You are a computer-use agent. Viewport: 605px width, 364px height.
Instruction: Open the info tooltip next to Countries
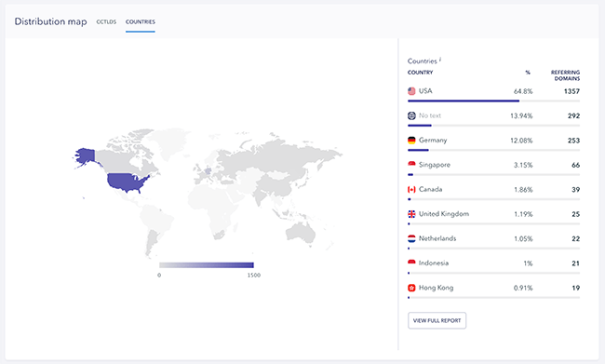(440, 60)
